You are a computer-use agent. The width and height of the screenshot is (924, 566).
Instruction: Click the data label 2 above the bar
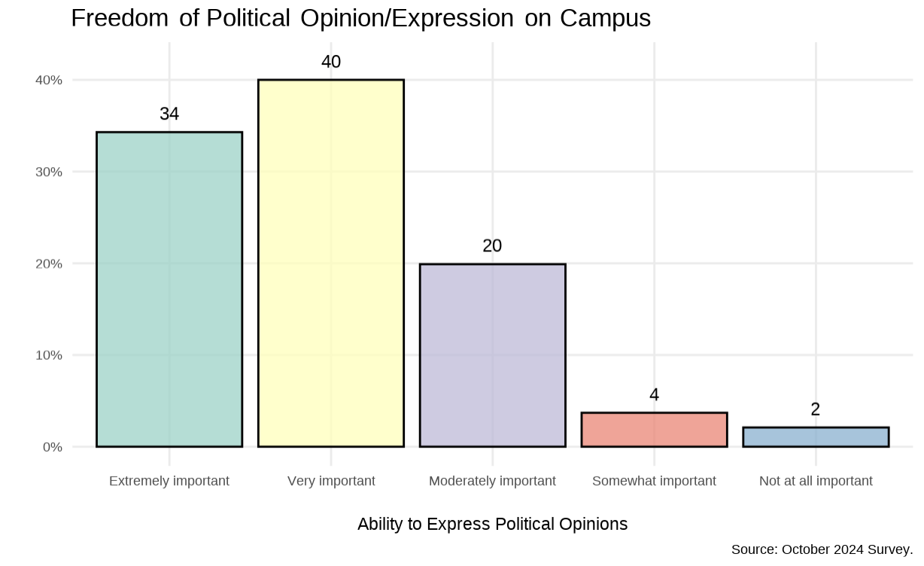point(816,409)
